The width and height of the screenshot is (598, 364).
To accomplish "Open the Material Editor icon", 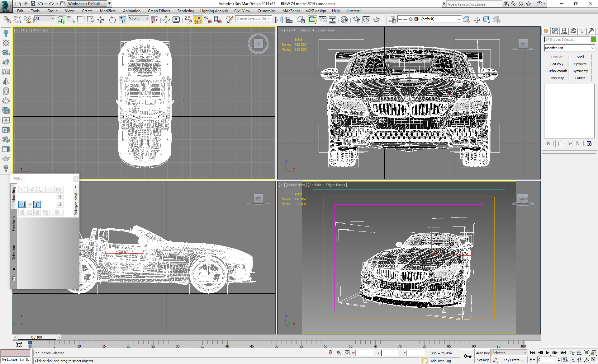I will [344, 20].
